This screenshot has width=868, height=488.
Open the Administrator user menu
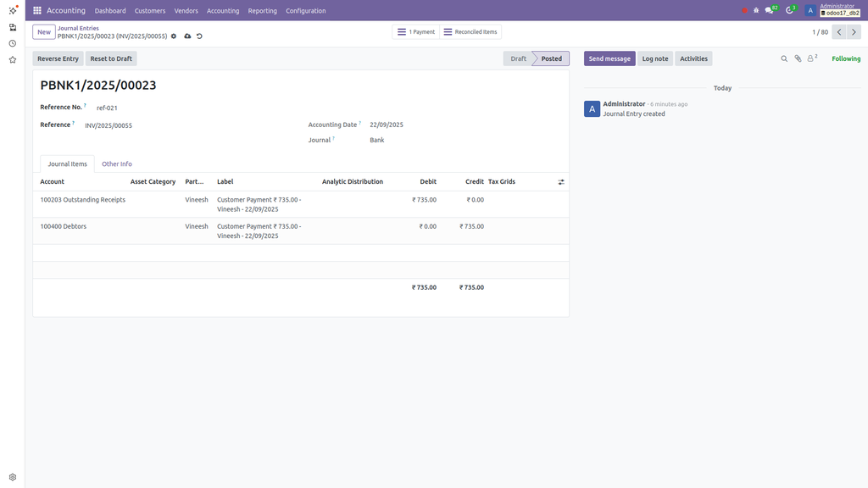click(833, 10)
